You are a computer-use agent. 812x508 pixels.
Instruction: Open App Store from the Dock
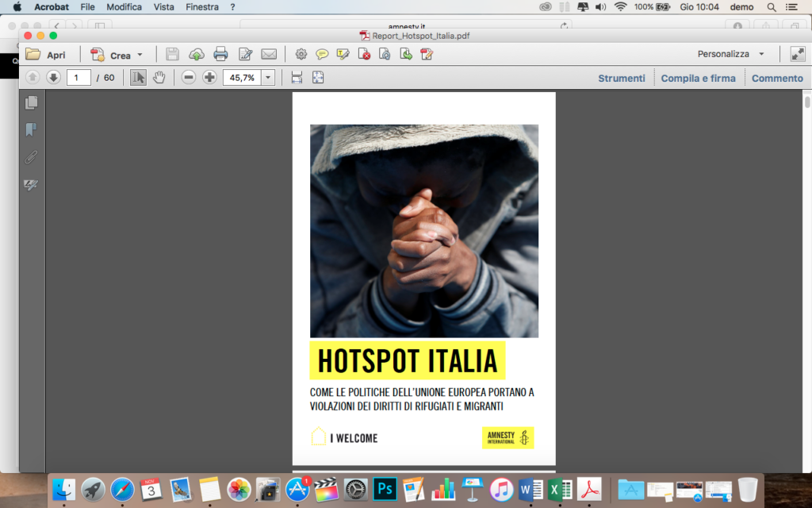coord(297,489)
